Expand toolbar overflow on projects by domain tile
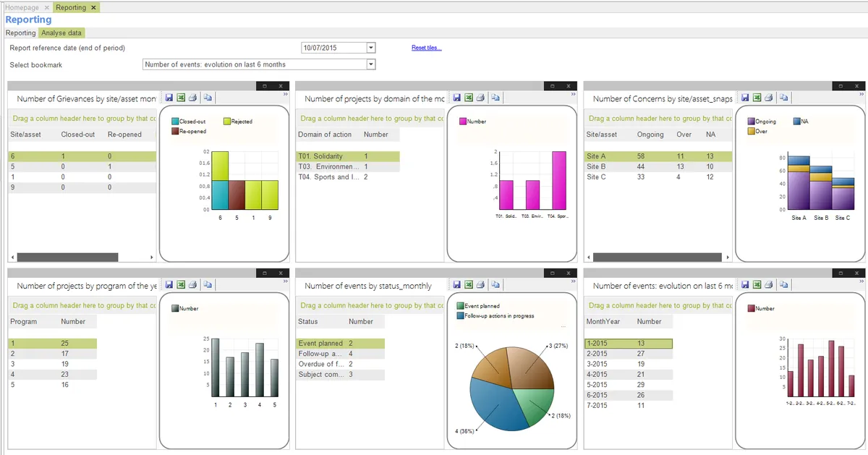 573,94
